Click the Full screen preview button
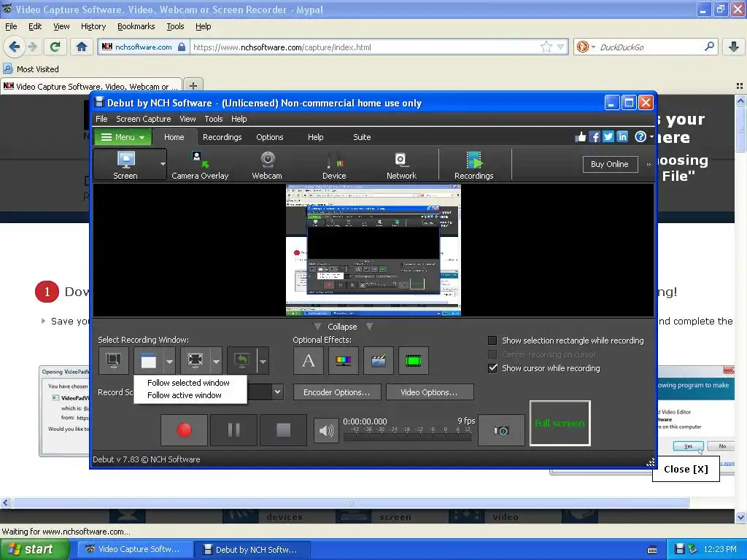 (560, 424)
